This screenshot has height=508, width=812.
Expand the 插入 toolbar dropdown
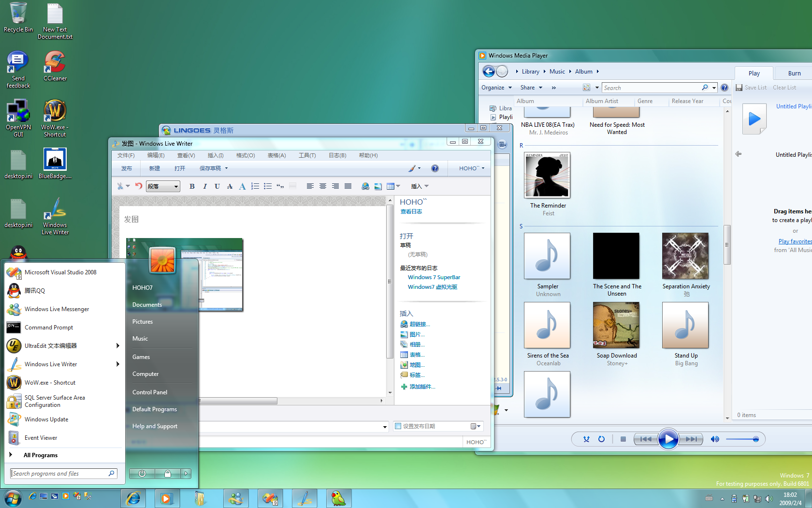click(420, 186)
